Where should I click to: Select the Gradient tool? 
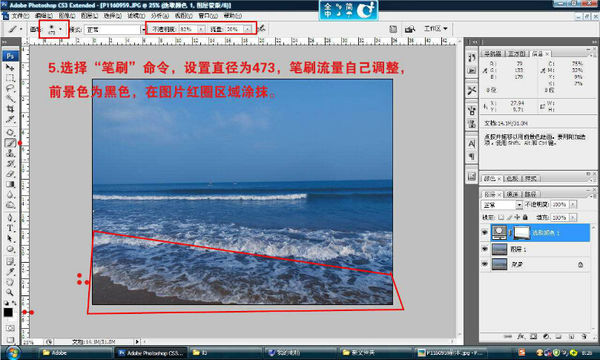[x=10, y=184]
